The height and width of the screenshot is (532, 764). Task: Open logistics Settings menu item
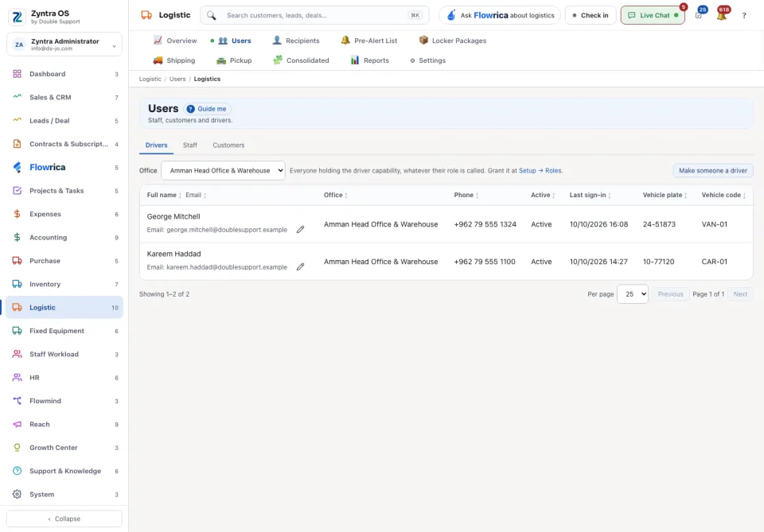pyautogui.click(x=427, y=60)
